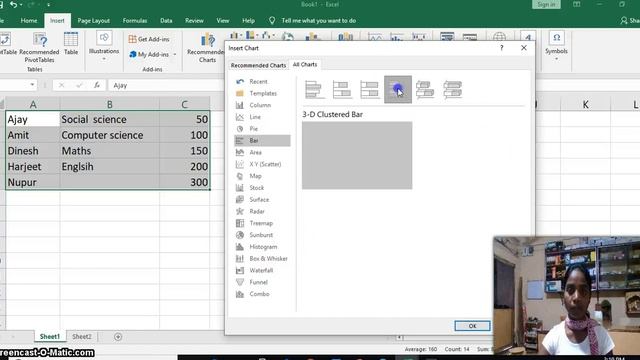
Task: Choose Waterfall chart category
Action: tap(262, 271)
